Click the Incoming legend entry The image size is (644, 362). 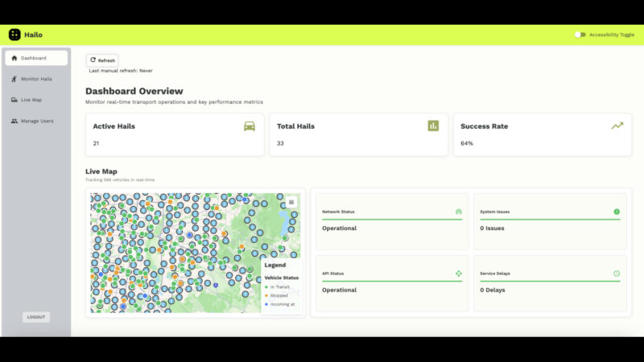tap(280, 305)
